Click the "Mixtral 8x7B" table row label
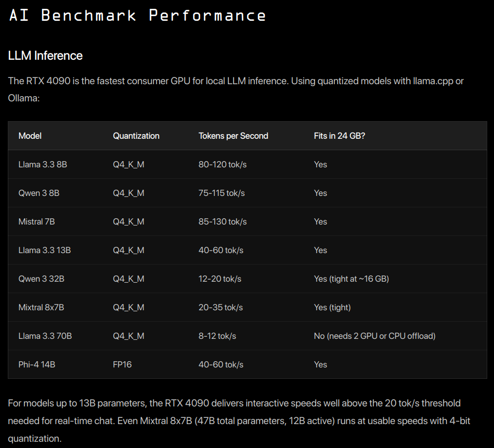The image size is (494, 448). click(41, 307)
